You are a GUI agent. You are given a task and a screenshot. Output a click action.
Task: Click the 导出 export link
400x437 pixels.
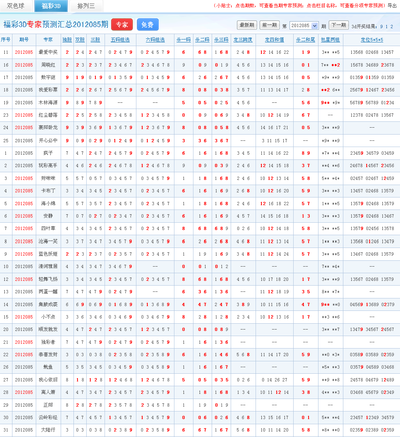(x=392, y=6)
